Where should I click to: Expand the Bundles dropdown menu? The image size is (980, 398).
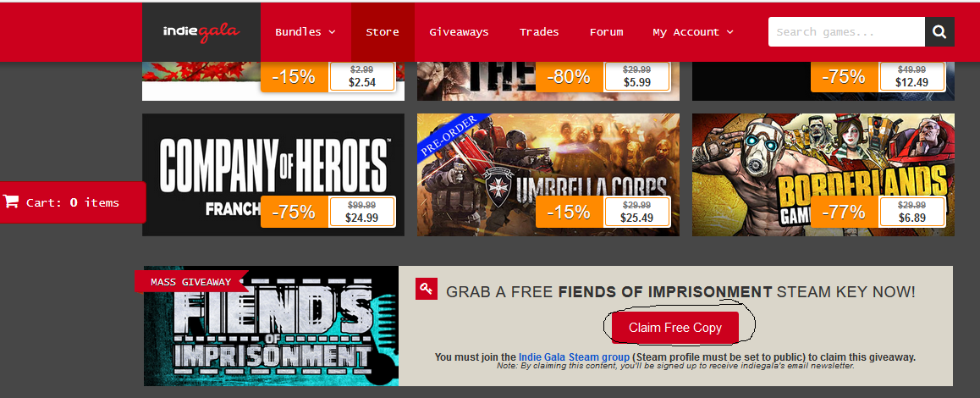[x=305, y=32]
